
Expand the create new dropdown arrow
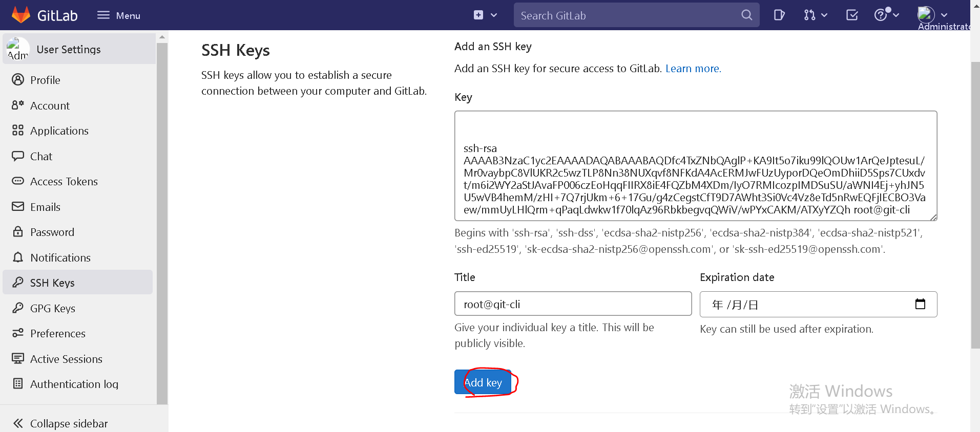pyautogui.click(x=494, y=15)
